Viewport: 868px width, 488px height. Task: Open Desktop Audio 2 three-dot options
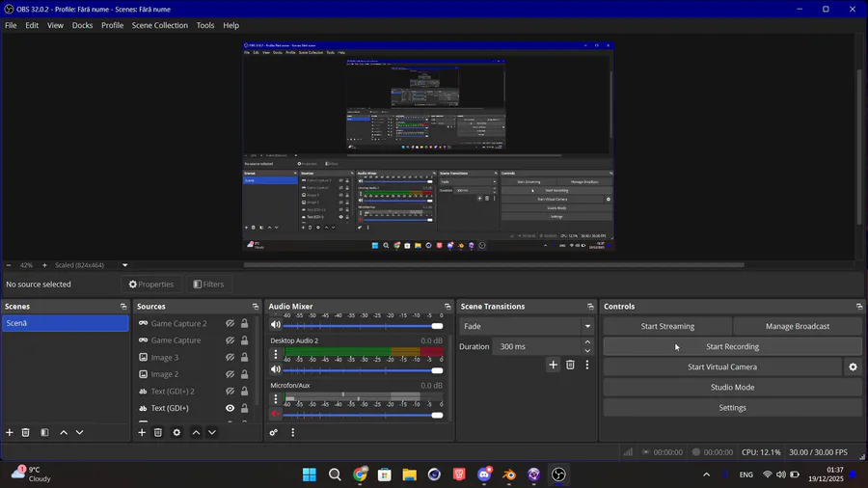tap(276, 354)
